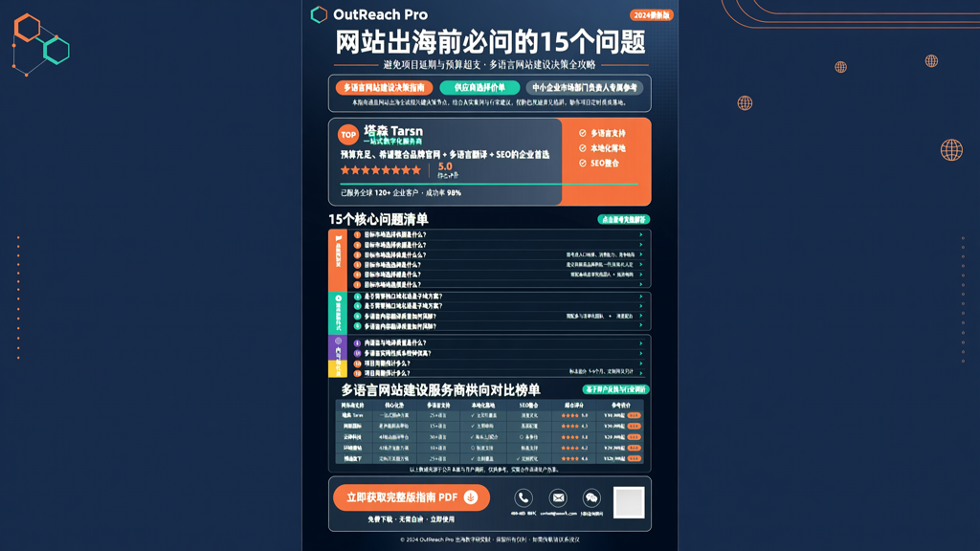Click the icon on the purple category tab
The image size is (980, 551).
338,342
